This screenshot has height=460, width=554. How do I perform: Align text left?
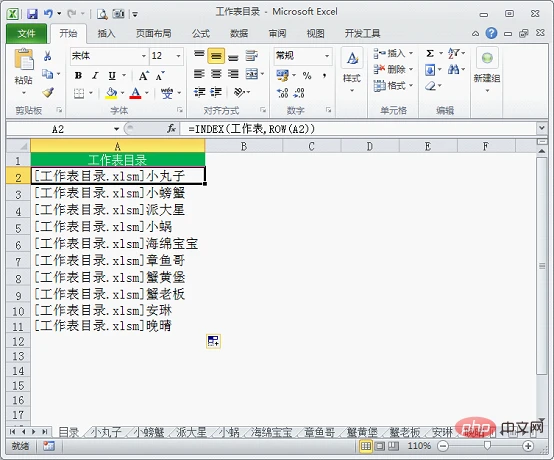pyautogui.click(x=199, y=74)
